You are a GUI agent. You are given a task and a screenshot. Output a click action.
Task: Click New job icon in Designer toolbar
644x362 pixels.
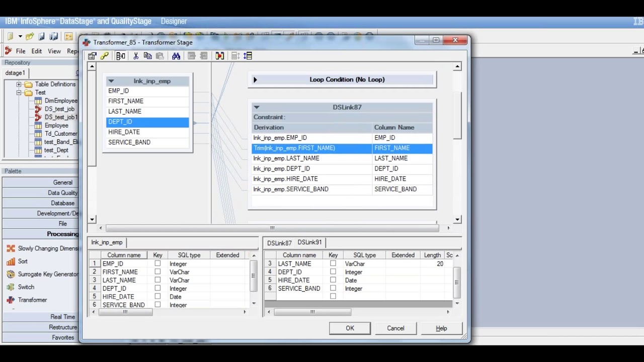click(x=10, y=36)
